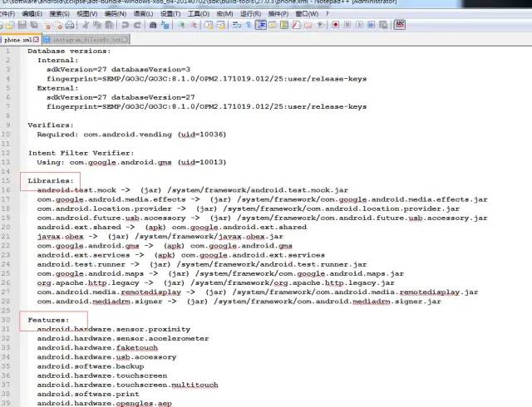Screen dimensions: 532x407
Task: Open the 搜索(S) menu
Action: click(x=59, y=14)
